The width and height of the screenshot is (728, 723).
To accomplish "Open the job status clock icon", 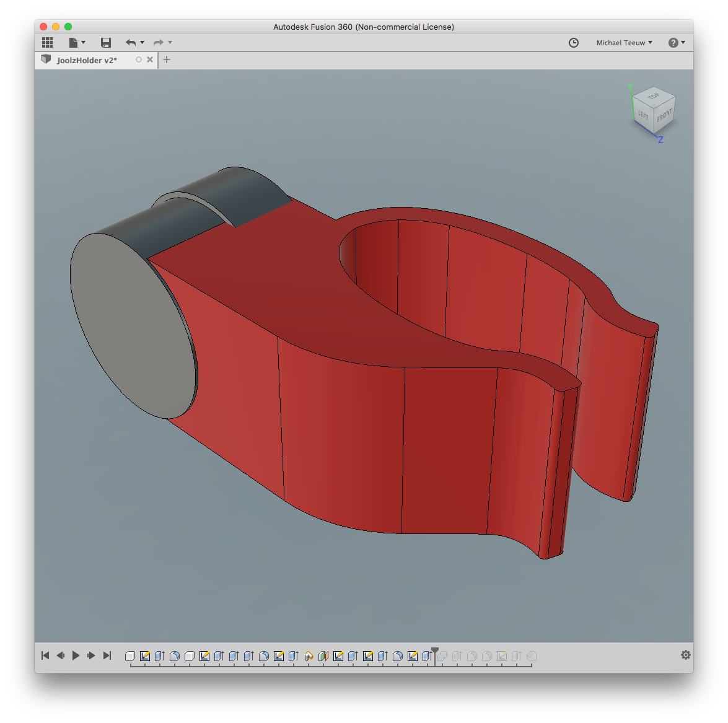I will point(574,43).
